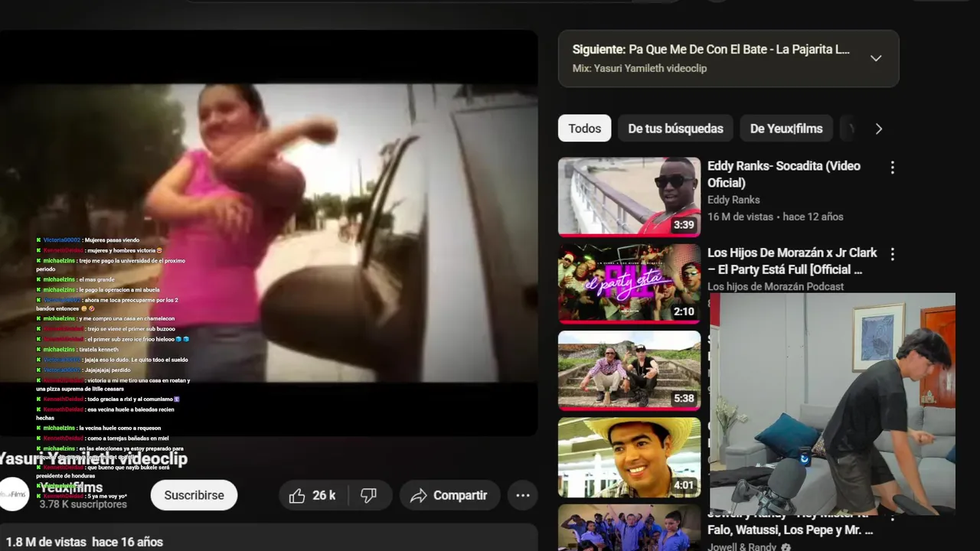Show more filter chips with right arrow
This screenshot has width=980, height=551.
[878, 129]
